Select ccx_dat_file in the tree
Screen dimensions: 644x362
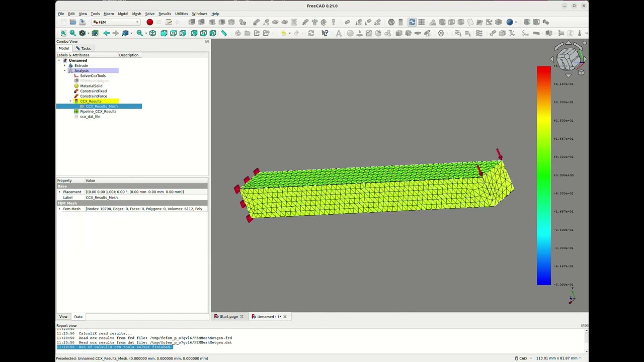tap(90, 117)
